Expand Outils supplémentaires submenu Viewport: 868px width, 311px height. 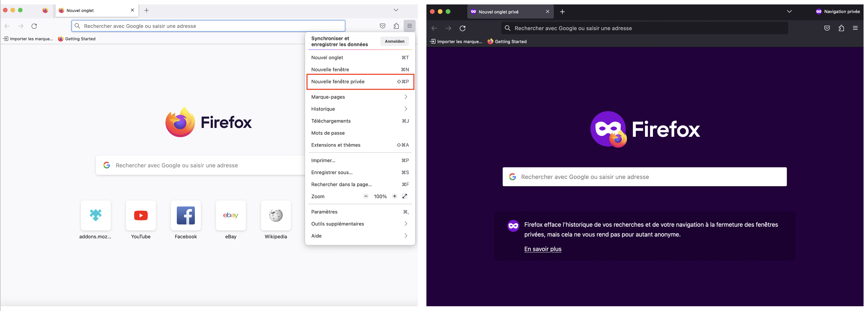point(360,224)
